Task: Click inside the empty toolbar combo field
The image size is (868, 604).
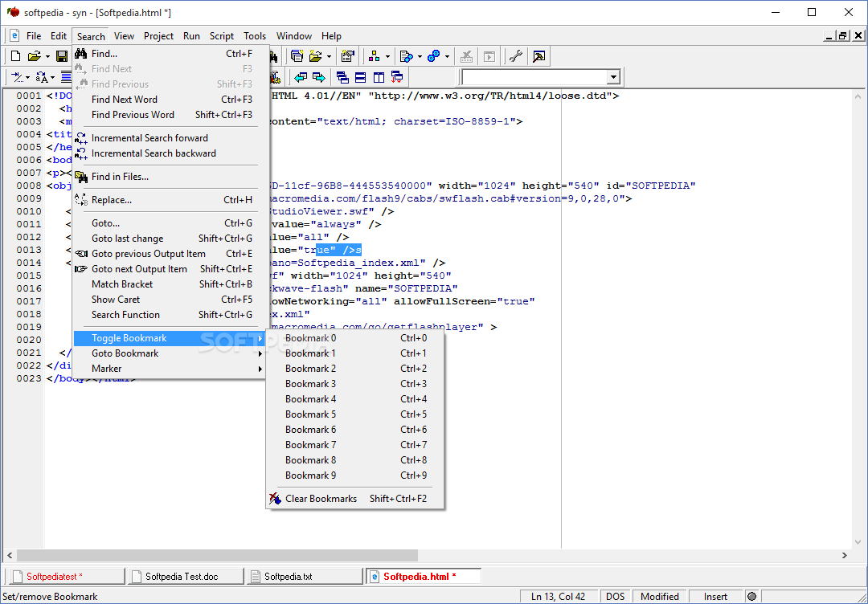Action: coord(534,77)
